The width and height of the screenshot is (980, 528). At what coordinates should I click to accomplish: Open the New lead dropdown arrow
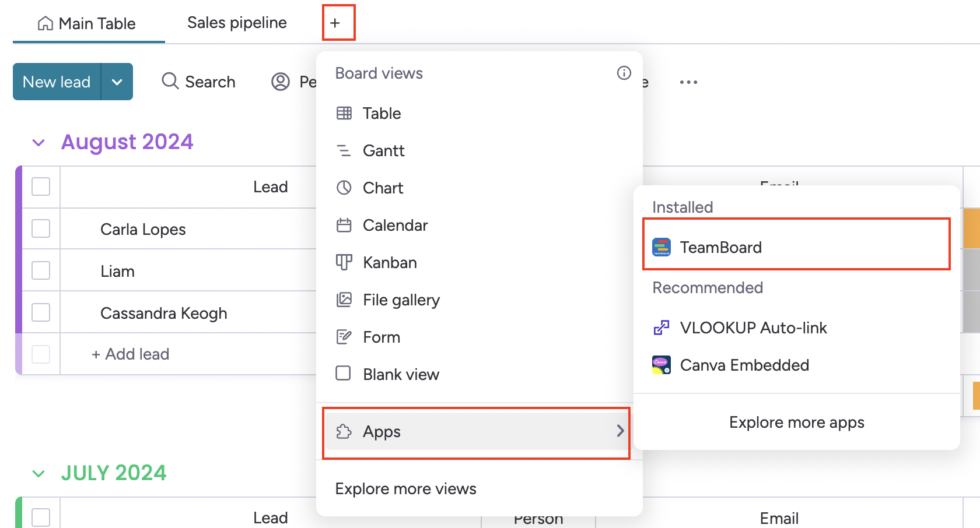pos(117,82)
